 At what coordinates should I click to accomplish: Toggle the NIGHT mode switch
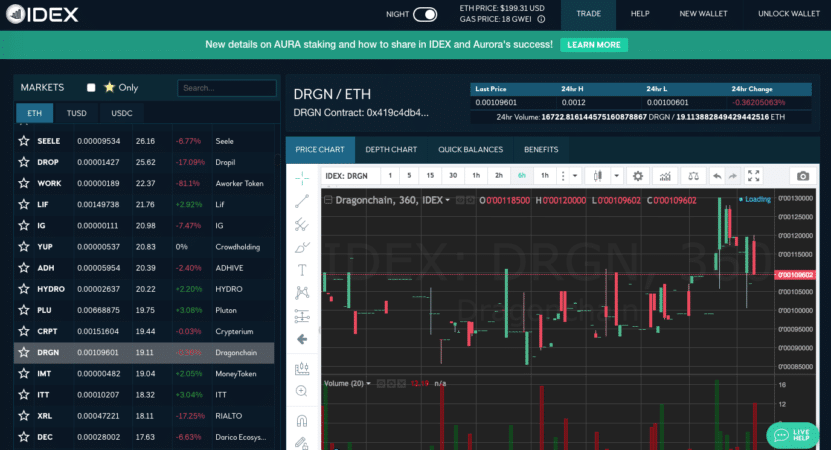425,14
